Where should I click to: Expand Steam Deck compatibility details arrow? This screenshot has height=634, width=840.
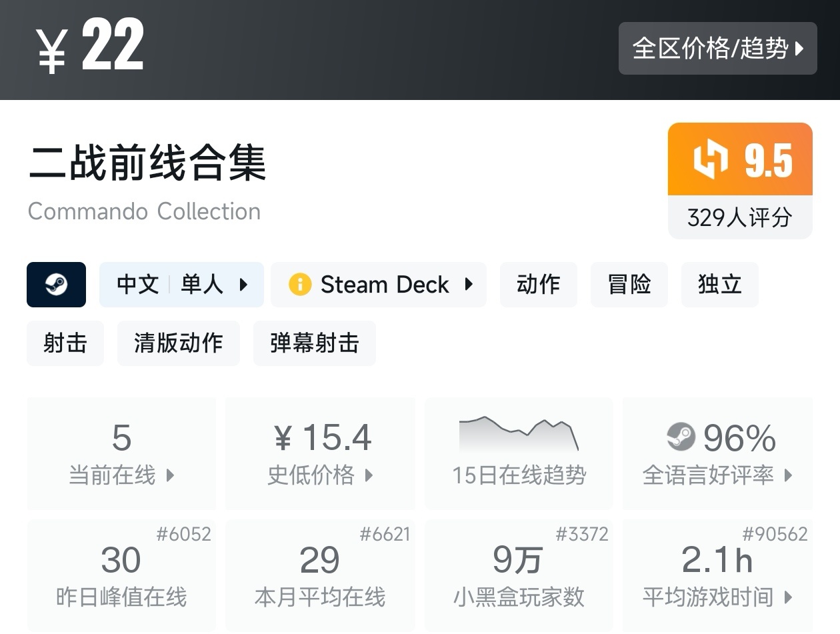pos(469,285)
